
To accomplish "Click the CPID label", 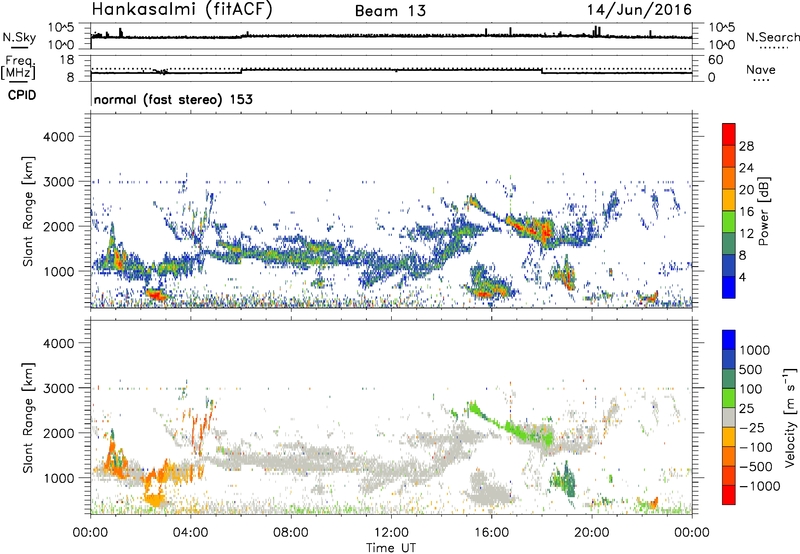I will click(22, 95).
